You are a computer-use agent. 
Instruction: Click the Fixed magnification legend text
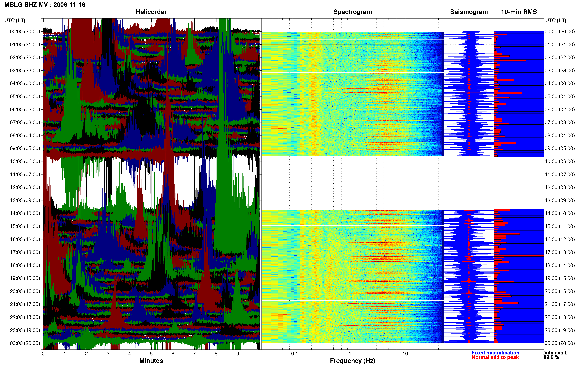495,353
